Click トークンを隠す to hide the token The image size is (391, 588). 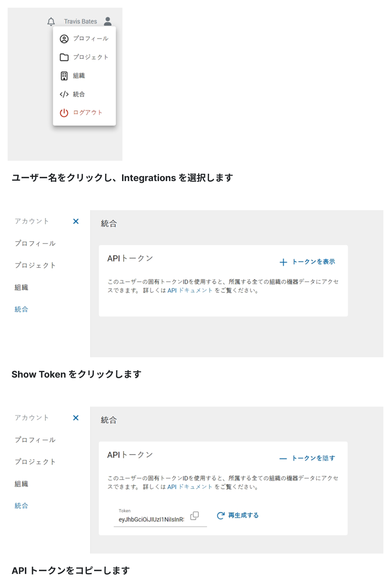point(308,458)
